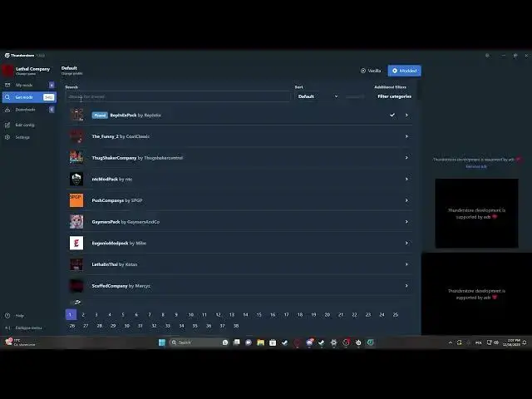Click the BepInExPack mod thumbnail
The width and height of the screenshot is (532, 399).
(x=76, y=115)
